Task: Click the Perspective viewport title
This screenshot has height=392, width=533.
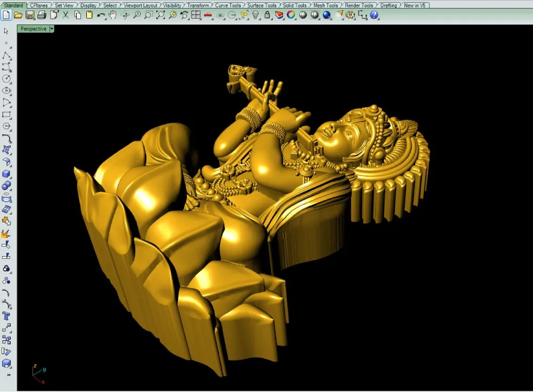Action: 33,29
